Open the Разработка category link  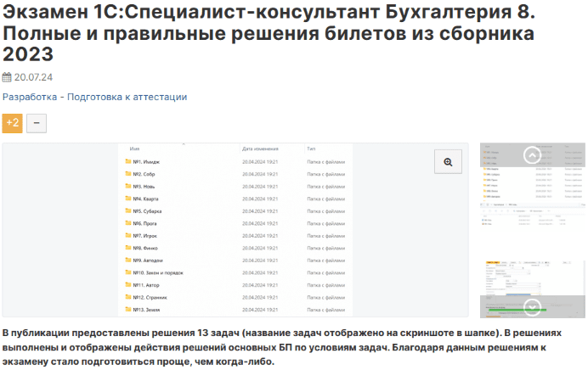[x=30, y=97]
